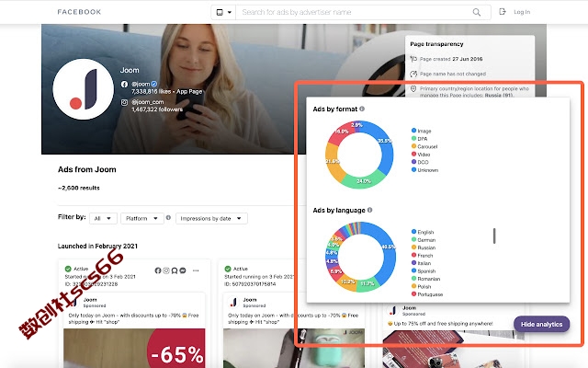The image size is (588, 368).
Task: Click the Hide analytics button
Action: coord(541,324)
